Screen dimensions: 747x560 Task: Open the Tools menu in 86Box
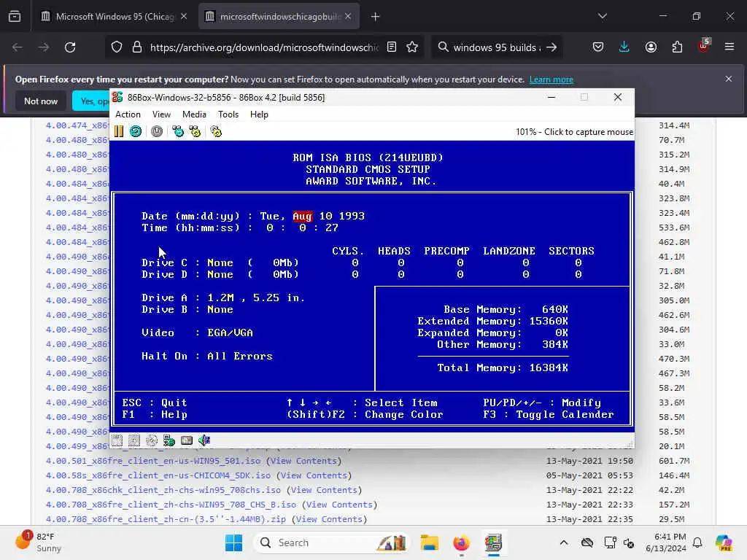click(228, 114)
